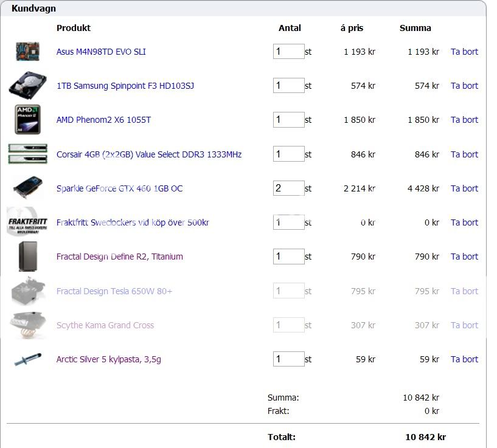The width and height of the screenshot is (497, 448).
Task: Remove Sparkle GeForce GTX 460 with Ta bort
Action: [x=464, y=188]
